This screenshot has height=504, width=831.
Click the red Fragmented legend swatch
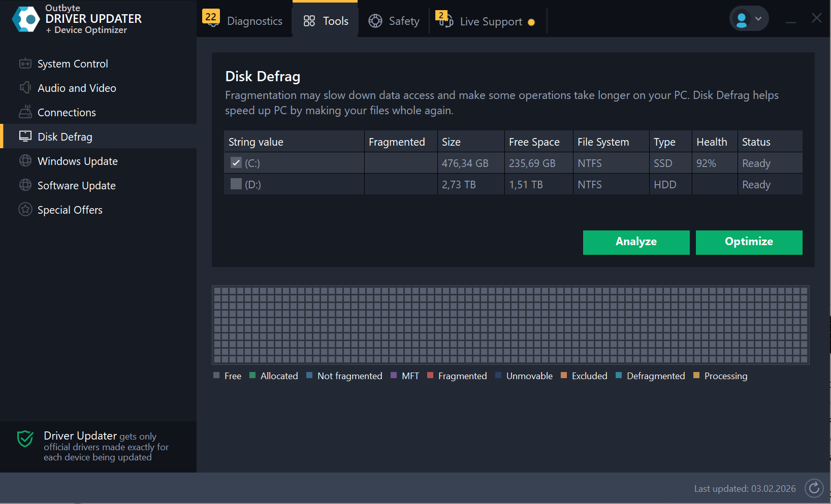430,376
